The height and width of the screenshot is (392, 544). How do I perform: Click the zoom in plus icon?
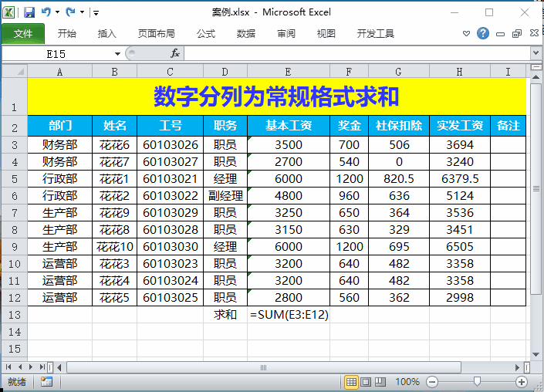pyautogui.click(x=522, y=382)
